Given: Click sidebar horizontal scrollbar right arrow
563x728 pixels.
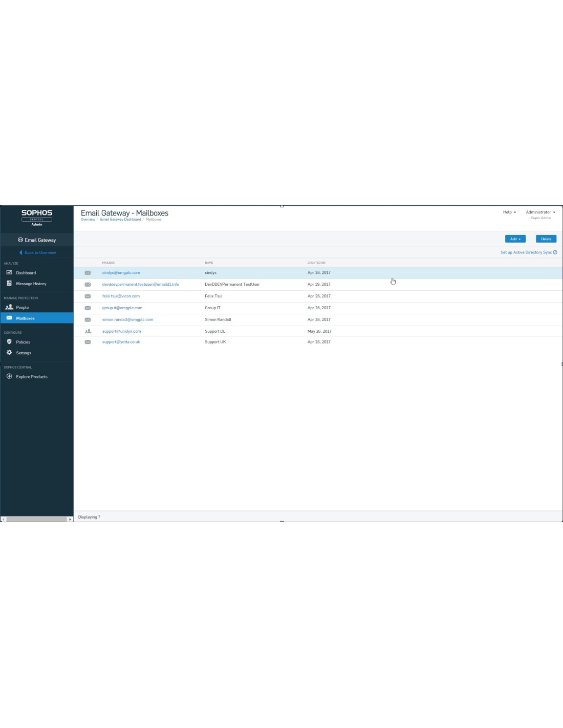Looking at the screenshot, I should pos(70,519).
